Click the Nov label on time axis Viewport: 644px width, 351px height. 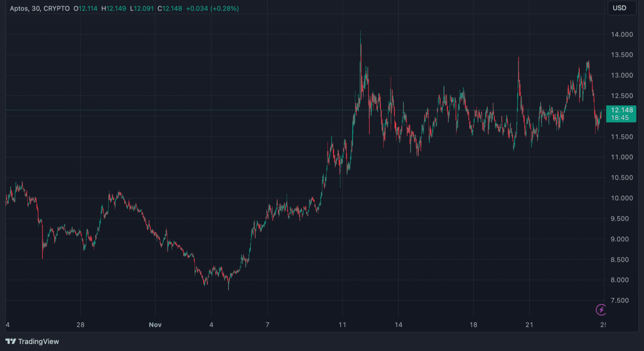pos(155,325)
